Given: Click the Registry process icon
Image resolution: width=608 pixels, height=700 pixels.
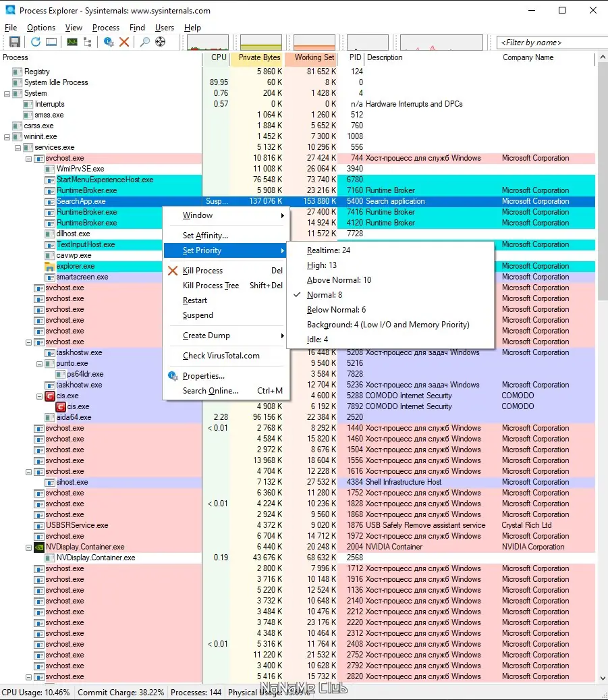Looking at the screenshot, I should click(x=18, y=72).
